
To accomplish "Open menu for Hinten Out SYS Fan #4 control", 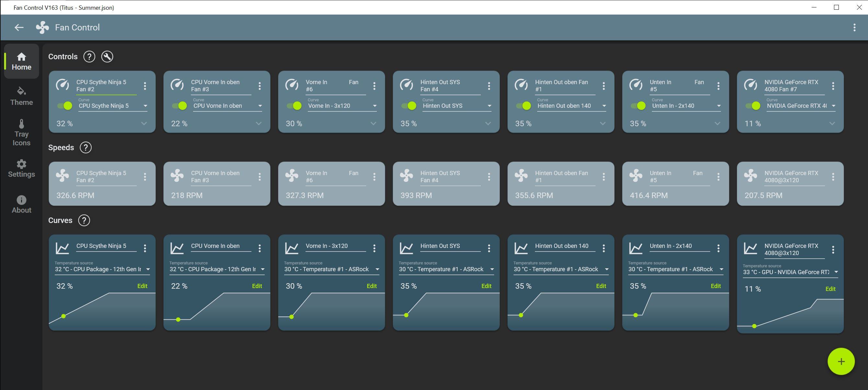I will pyautogui.click(x=489, y=86).
